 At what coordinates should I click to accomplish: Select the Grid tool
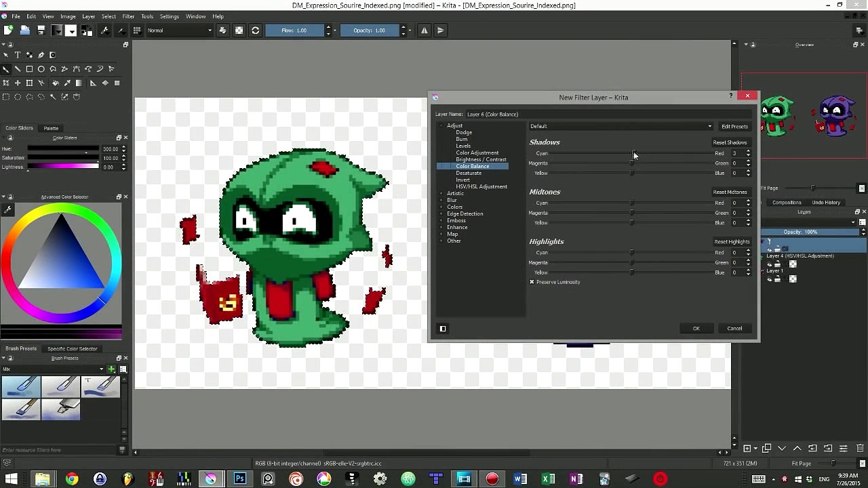point(117,83)
